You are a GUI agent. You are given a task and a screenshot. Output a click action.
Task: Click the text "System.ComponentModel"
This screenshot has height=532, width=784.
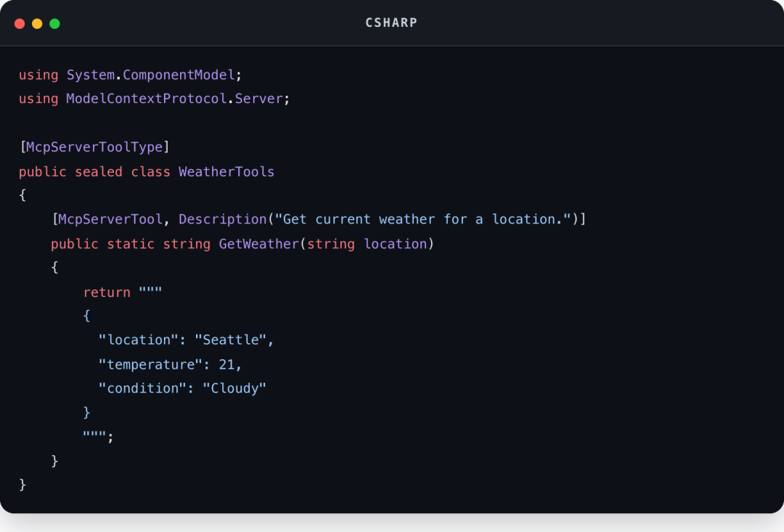click(x=150, y=75)
